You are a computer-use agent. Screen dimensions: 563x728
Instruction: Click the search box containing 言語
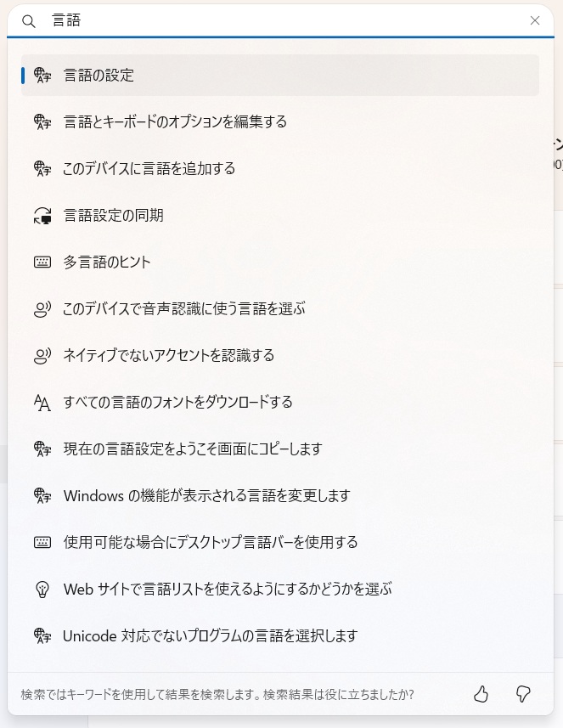point(280,21)
